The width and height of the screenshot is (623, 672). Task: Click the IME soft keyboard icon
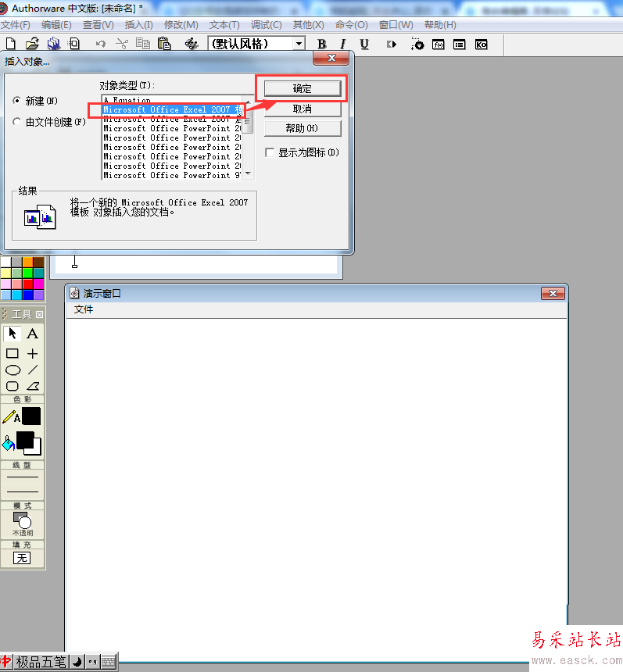pos(109,662)
